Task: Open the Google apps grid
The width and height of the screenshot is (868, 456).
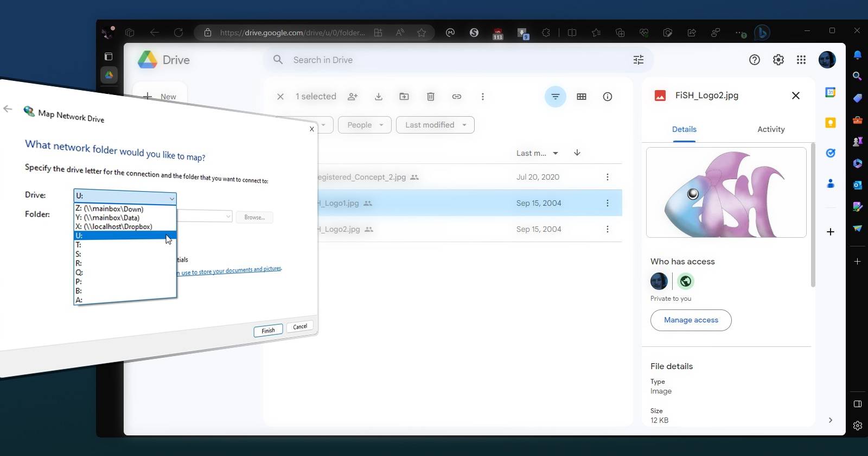Action: coord(801,60)
